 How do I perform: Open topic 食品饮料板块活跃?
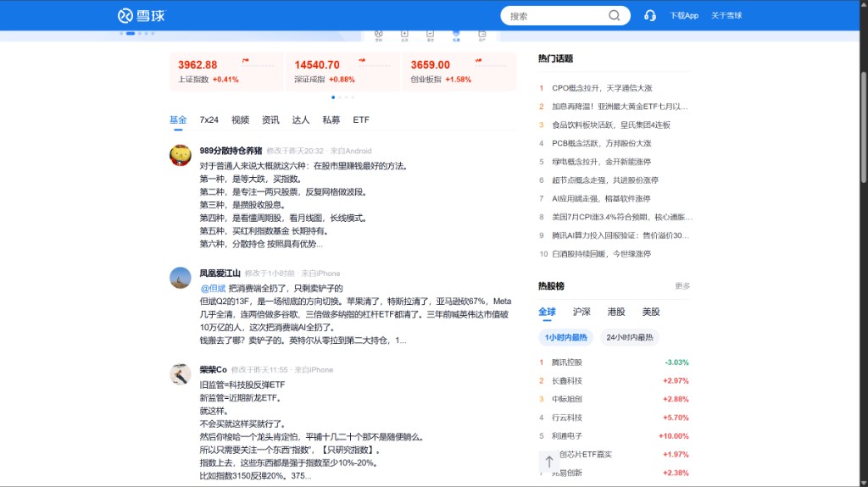[610, 125]
